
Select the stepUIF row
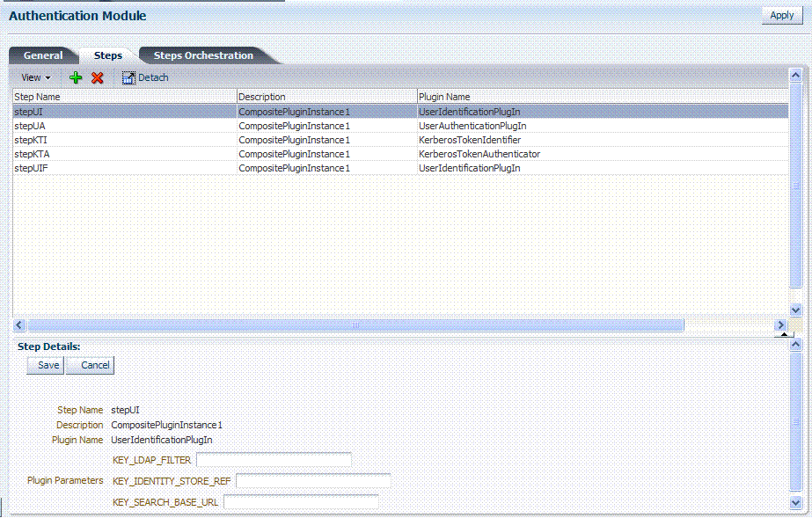coord(400,168)
